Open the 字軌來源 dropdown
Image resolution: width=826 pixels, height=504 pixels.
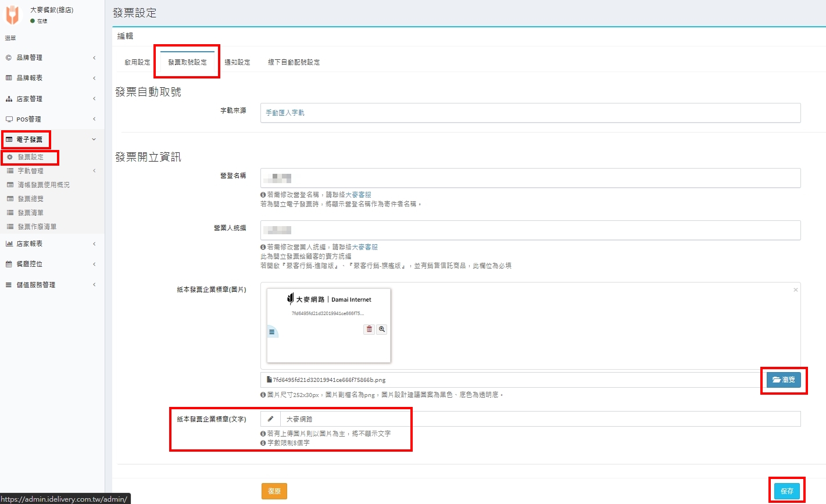pos(530,113)
